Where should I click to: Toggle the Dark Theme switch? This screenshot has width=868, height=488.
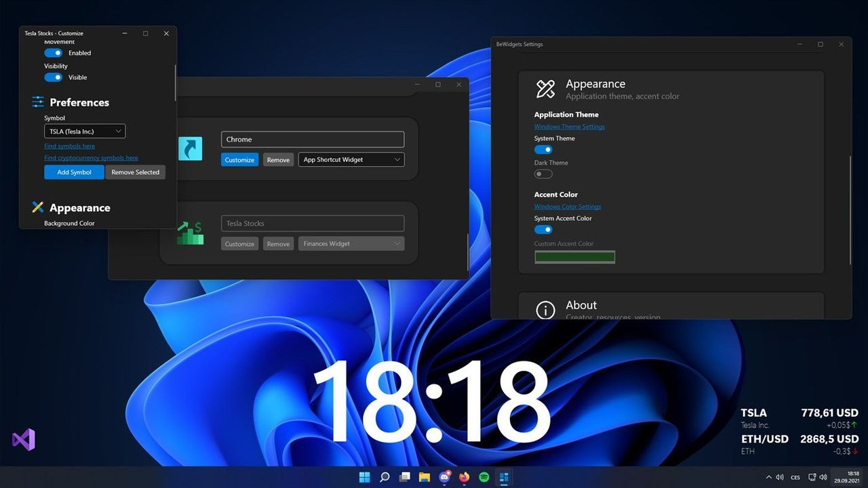coord(543,174)
